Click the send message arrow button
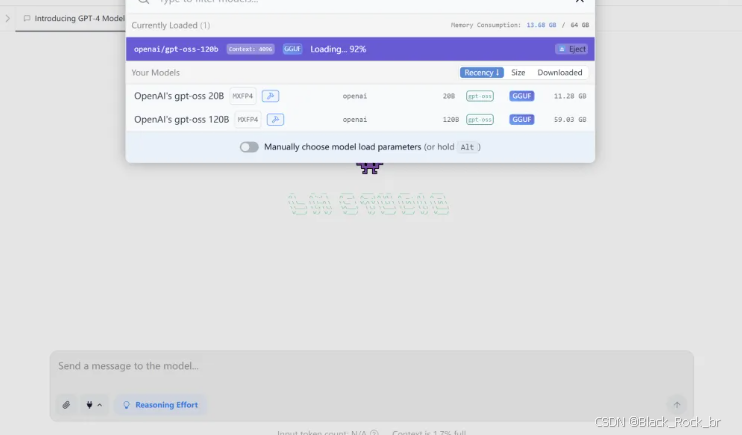Screen dimensions: 742x435 (x=677, y=405)
